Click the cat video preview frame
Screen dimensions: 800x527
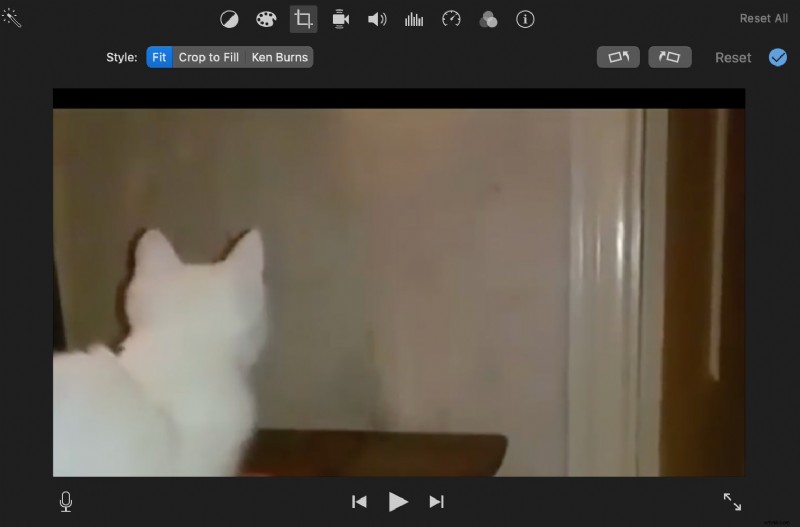399,283
